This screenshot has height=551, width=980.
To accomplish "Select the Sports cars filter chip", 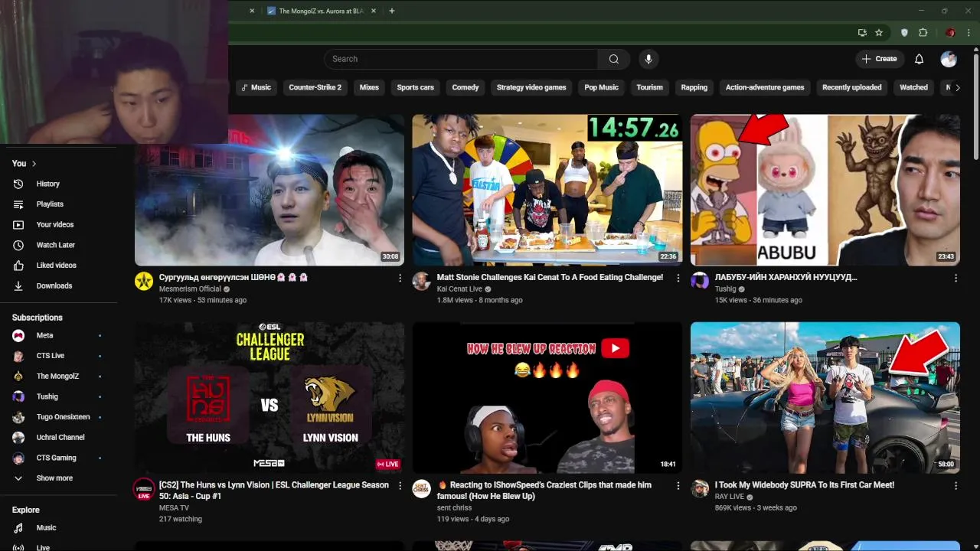I will 415,87.
